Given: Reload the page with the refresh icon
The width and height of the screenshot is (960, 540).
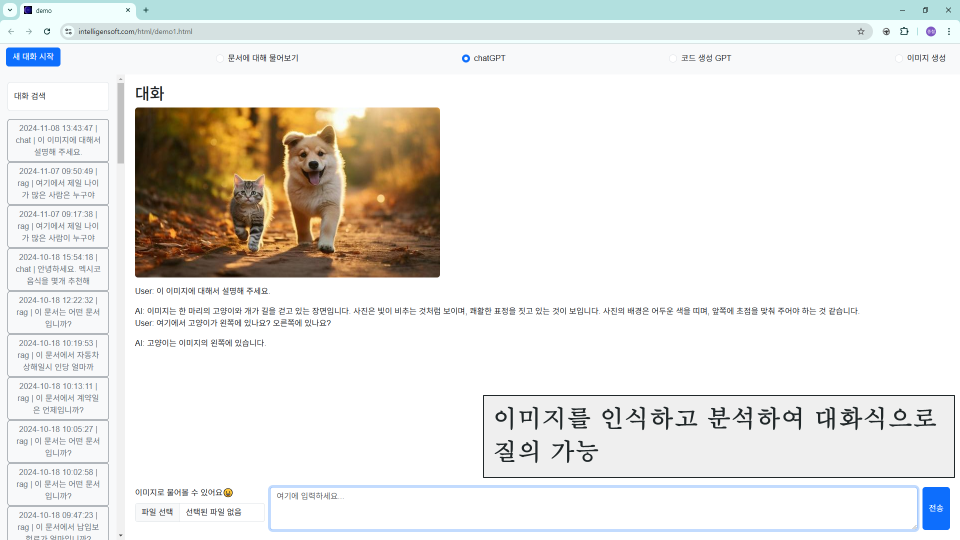Looking at the screenshot, I should pos(46,31).
